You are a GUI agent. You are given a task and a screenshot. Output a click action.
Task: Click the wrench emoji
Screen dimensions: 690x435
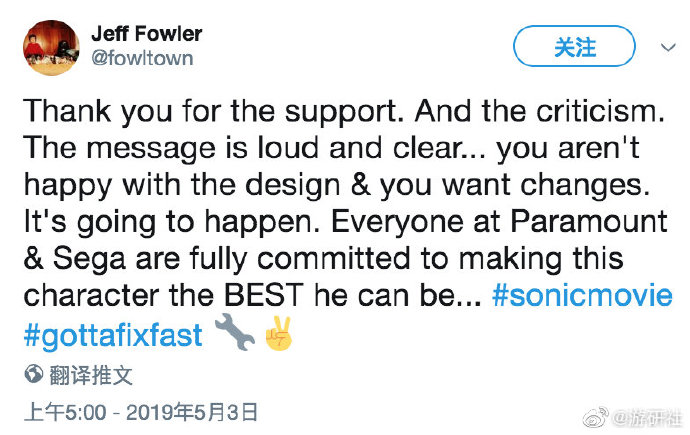[235, 335]
